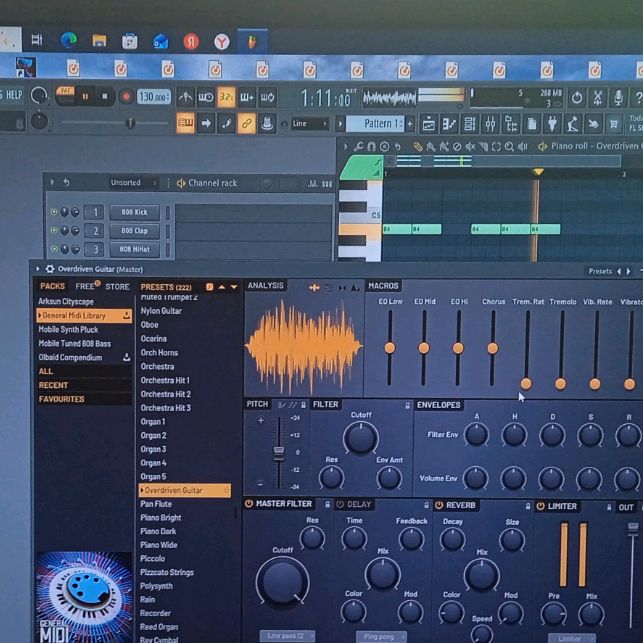Click the EQ Low macro slider handle
Screen dimensions: 643x643
pyautogui.click(x=390, y=348)
